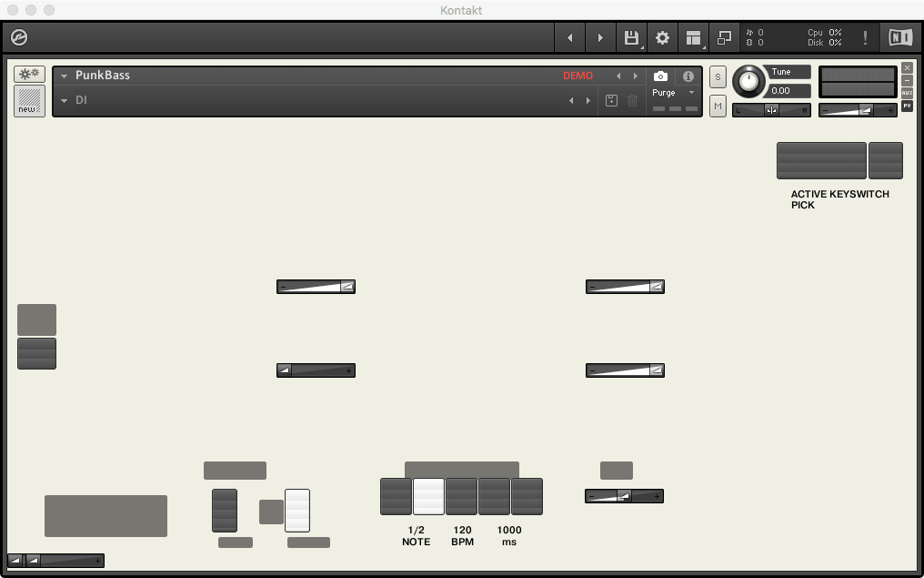Open instrument edit mode with the gears icon

(x=29, y=74)
